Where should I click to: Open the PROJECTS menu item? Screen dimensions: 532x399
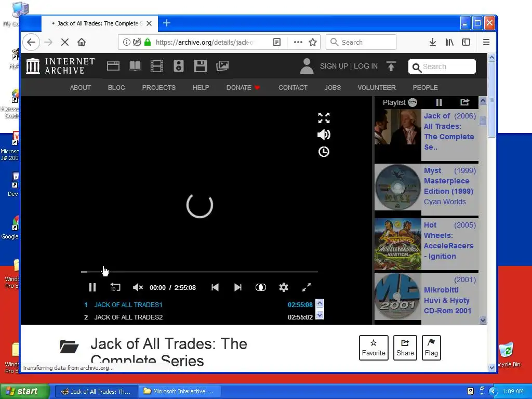tap(159, 87)
